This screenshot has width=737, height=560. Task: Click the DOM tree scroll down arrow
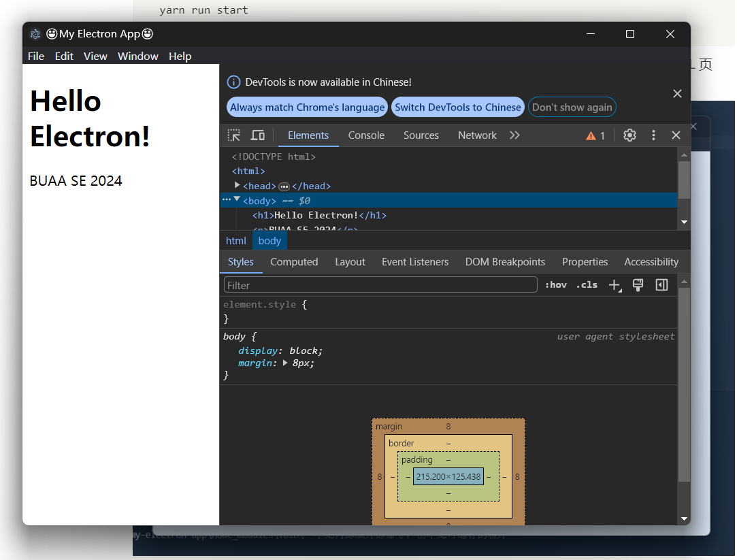click(x=685, y=223)
